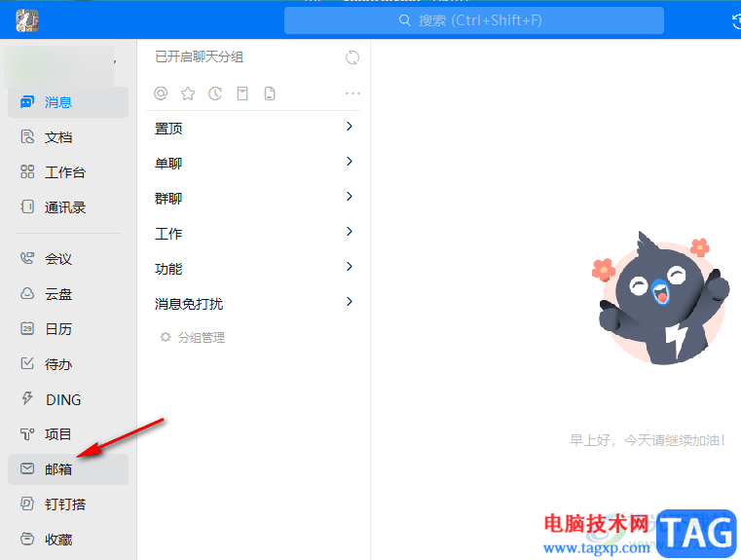741x560 pixels.
Task: Open 云盘 cloud drive
Action: click(x=68, y=294)
